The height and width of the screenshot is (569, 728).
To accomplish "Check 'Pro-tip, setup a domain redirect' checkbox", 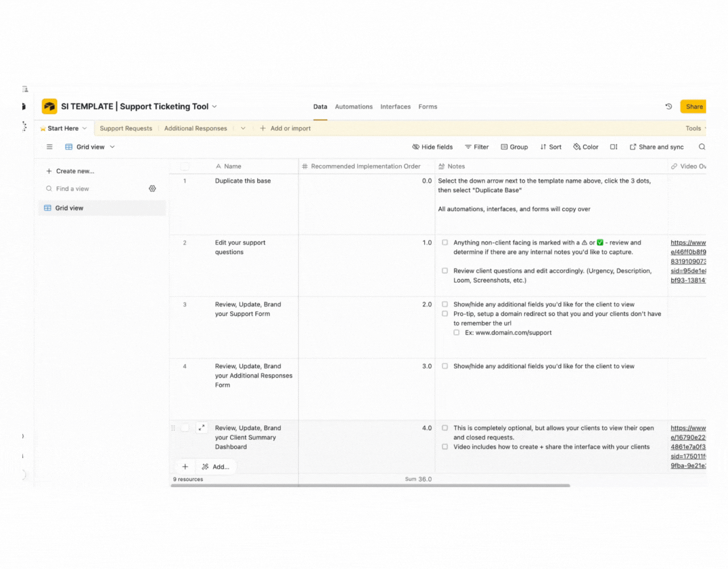I will (x=445, y=314).
